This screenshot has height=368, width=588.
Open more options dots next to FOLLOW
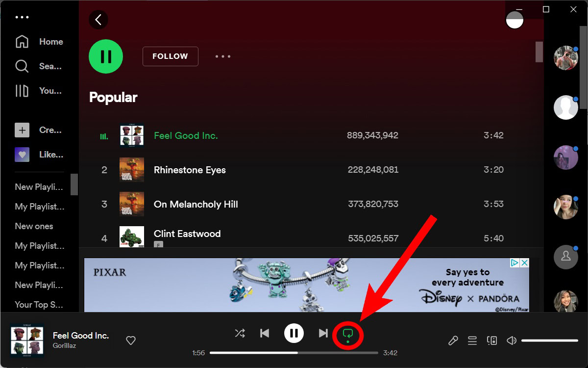click(223, 56)
